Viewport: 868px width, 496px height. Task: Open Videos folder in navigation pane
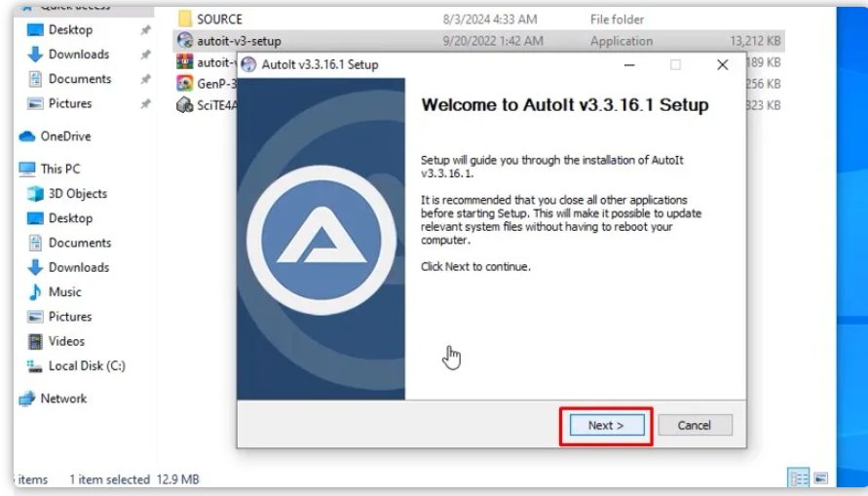(66, 341)
